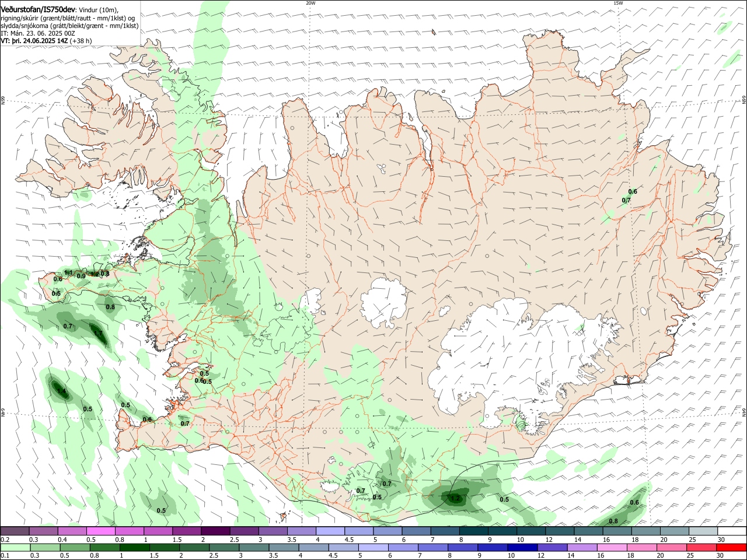Click snow legend swatch between 16 and 18
Screen dimensions: 747x560
click(617, 531)
